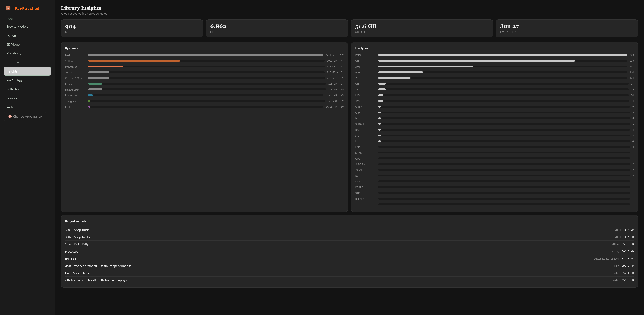644x315 pixels.
Task: Click the blue MakerWorld source bar
Action: 90,95
